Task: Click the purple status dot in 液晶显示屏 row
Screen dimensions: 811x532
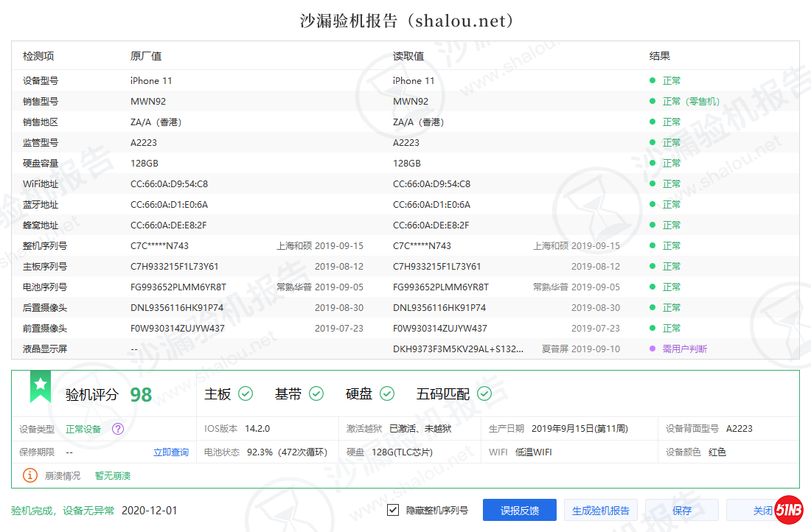Action: pyautogui.click(x=652, y=349)
